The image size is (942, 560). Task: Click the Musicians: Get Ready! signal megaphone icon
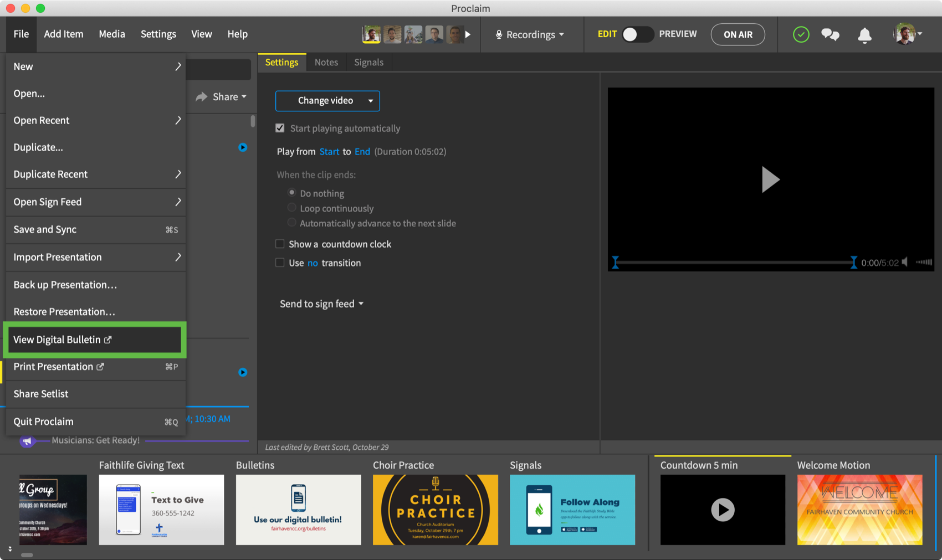[x=27, y=441]
